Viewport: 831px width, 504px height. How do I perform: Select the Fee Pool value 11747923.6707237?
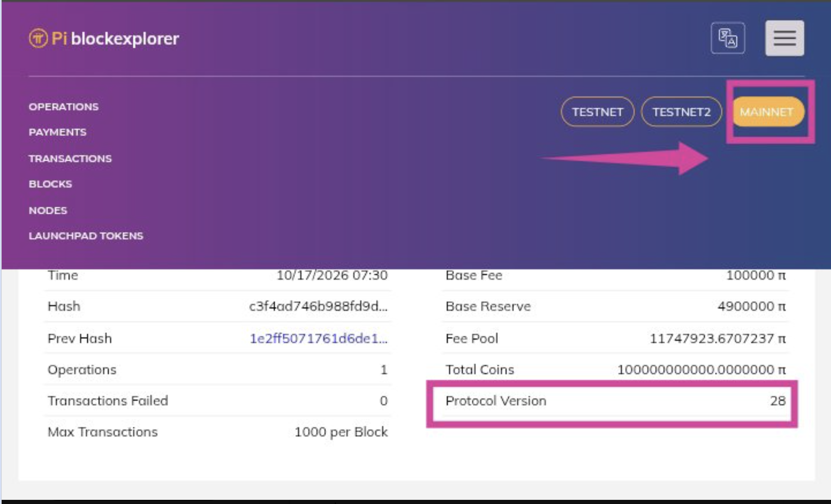pos(718,338)
